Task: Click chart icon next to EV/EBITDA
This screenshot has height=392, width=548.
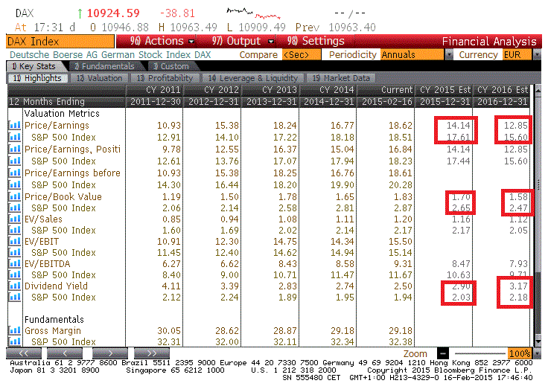Action: (15, 263)
